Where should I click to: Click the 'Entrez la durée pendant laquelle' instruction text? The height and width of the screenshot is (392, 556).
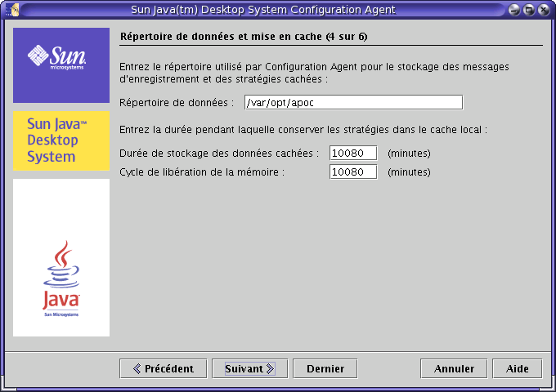303,130
